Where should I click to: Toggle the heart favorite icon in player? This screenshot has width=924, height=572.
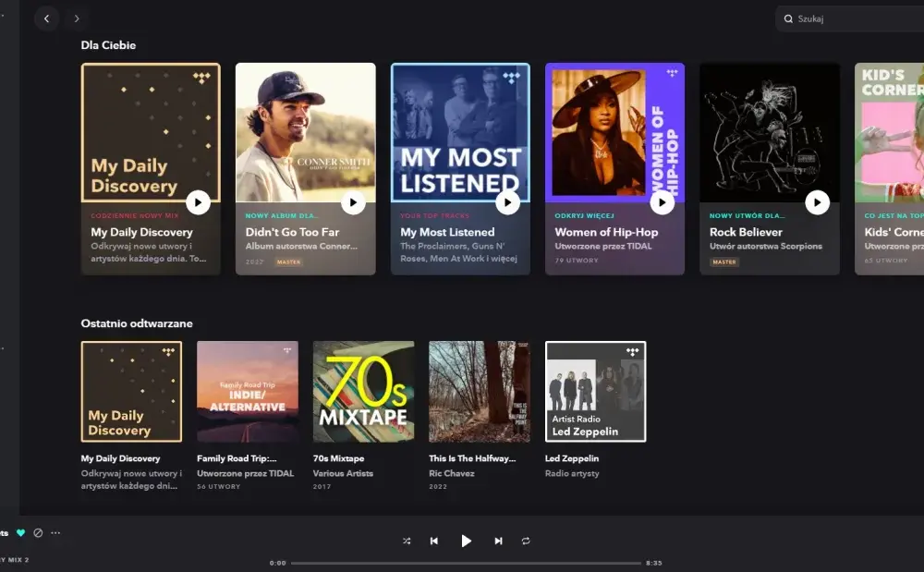click(x=20, y=533)
